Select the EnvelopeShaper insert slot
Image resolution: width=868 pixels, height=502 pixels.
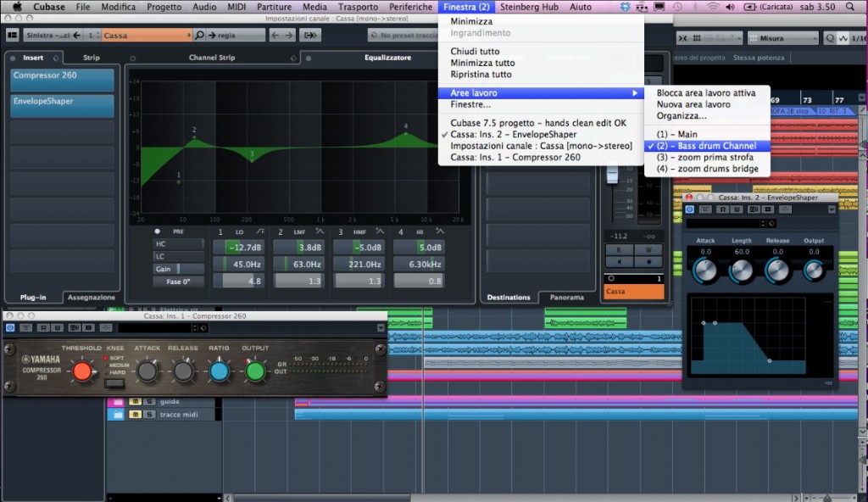coord(62,106)
